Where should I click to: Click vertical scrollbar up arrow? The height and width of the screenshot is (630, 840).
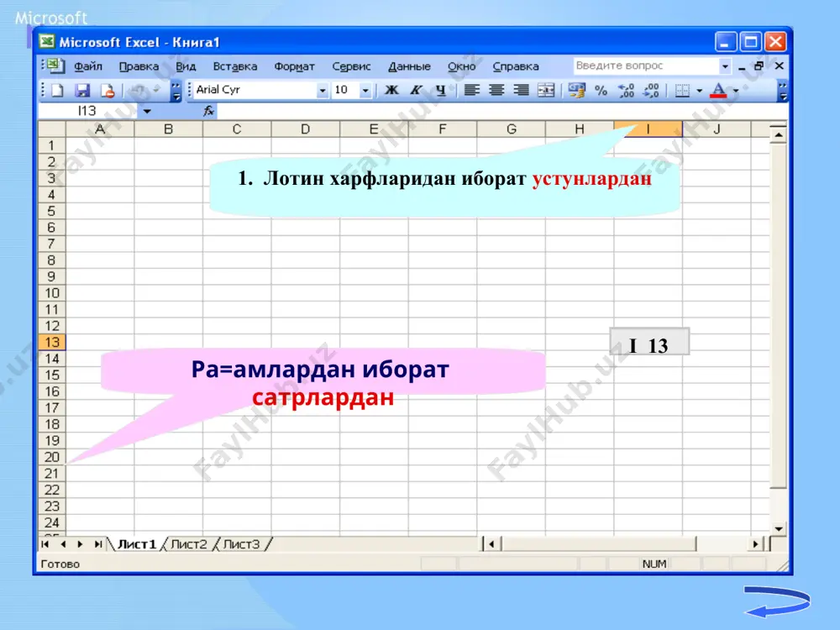pyautogui.click(x=779, y=135)
